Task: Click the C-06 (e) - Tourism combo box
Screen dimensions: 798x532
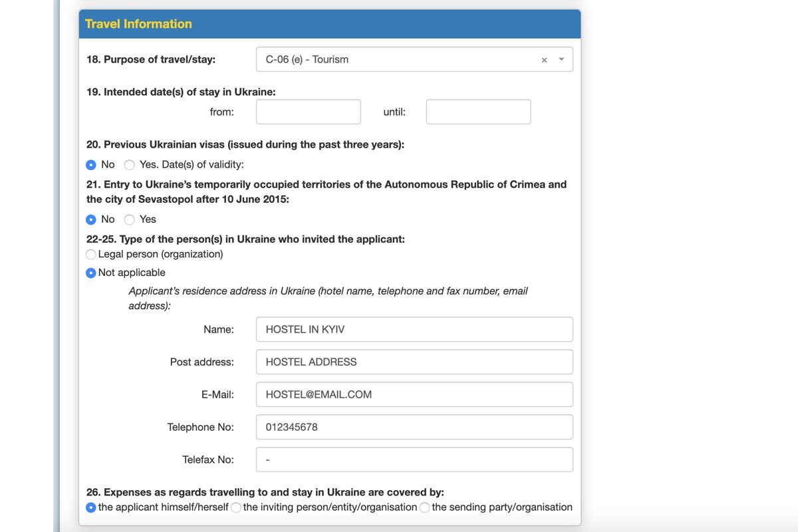Action: (x=414, y=59)
